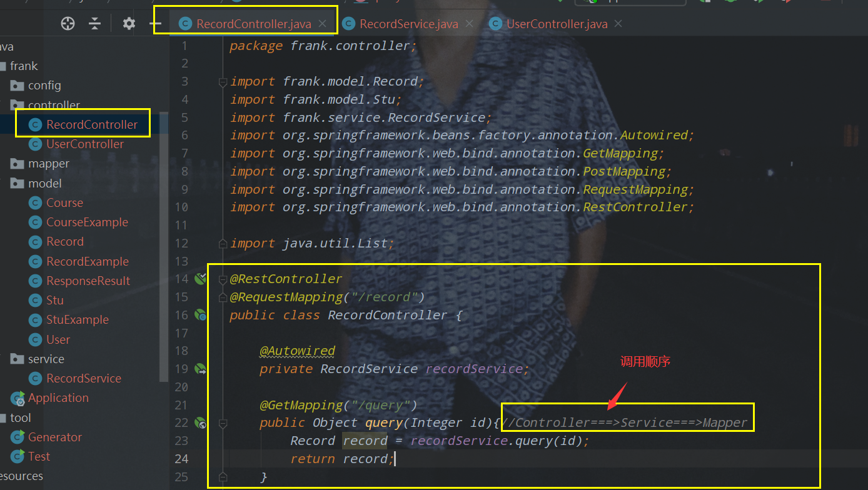Viewport: 868px width, 490px height.
Task: Click "return record;" statement
Action: [x=343, y=459]
